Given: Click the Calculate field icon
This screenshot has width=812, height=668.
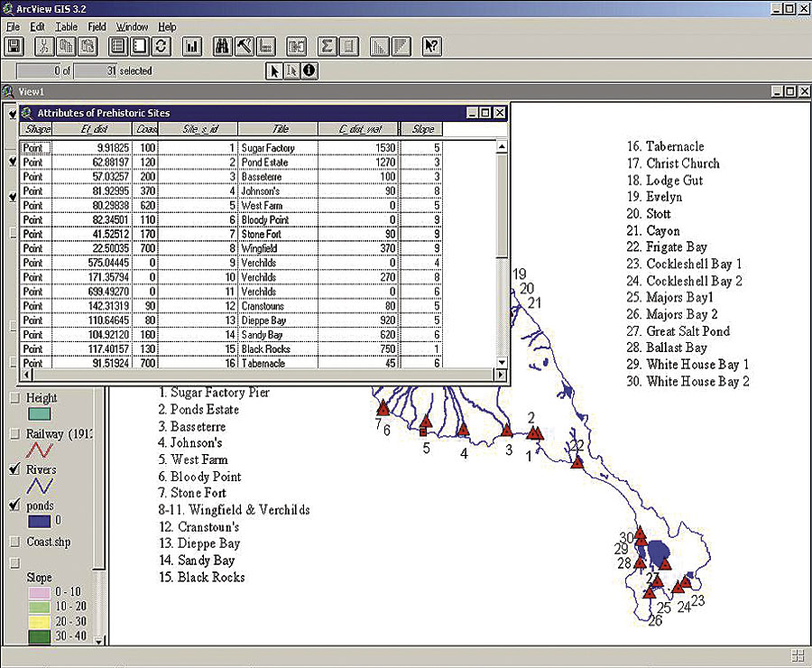Looking at the screenshot, I should [348, 47].
